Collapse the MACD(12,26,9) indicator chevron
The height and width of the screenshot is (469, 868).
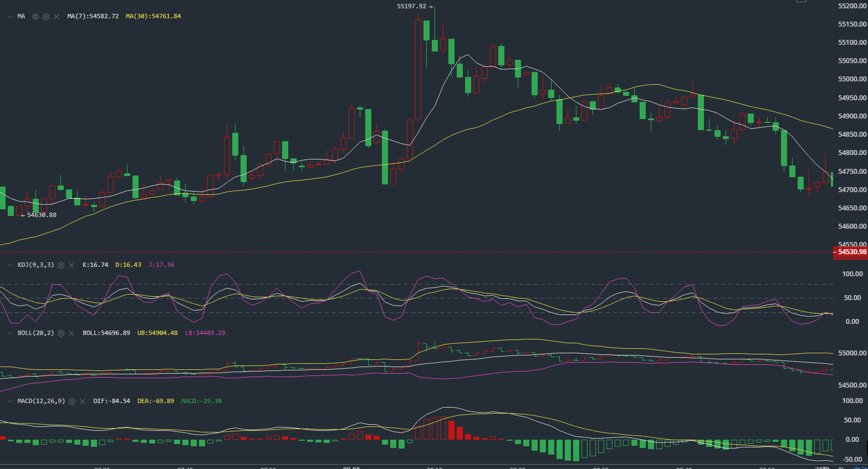coord(10,401)
